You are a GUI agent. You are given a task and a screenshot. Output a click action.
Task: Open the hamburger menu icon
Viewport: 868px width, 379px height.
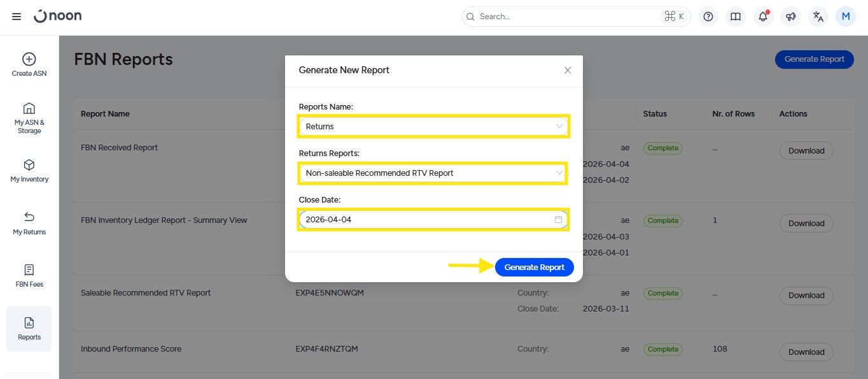(x=17, y=17)
